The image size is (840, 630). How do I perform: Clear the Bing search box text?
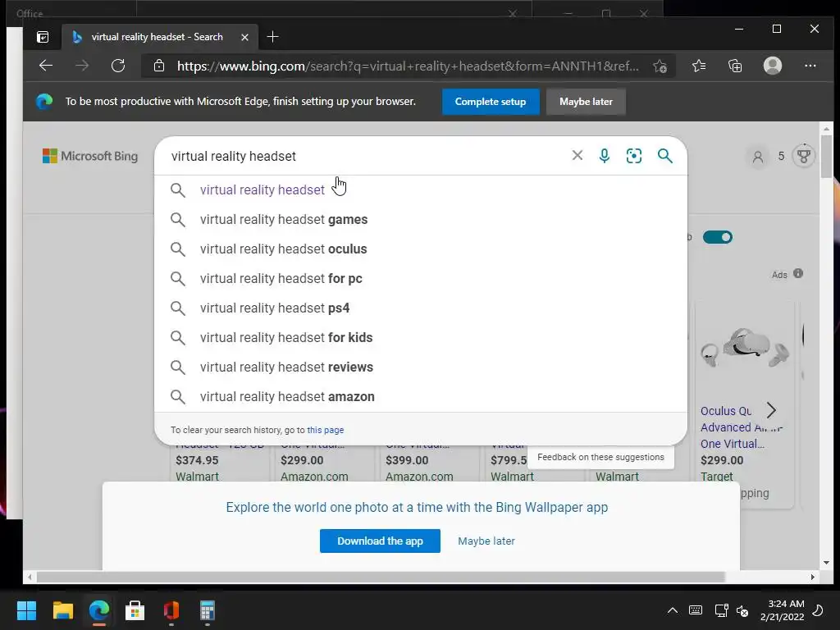(577, 155)
